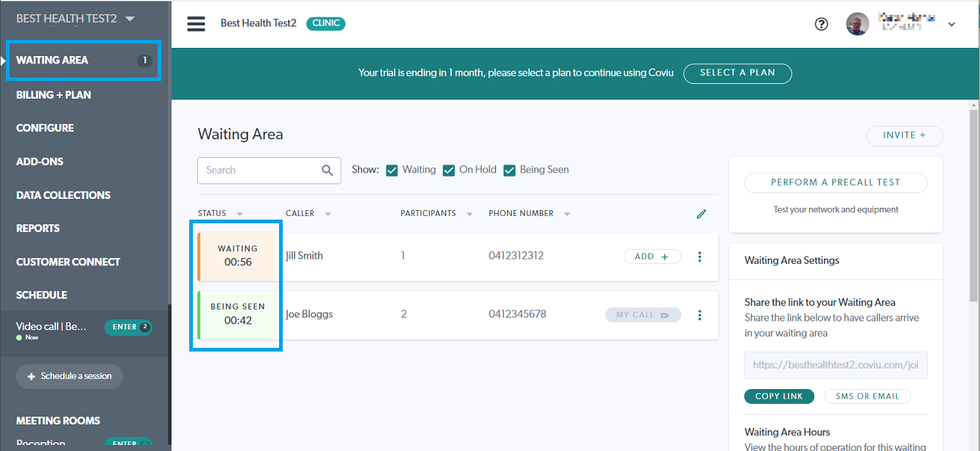Image resolution: width=980 pixels, height=451 pixels.
Task: Click the Being Seen 00:42 status cell
Action: (236, 315)
